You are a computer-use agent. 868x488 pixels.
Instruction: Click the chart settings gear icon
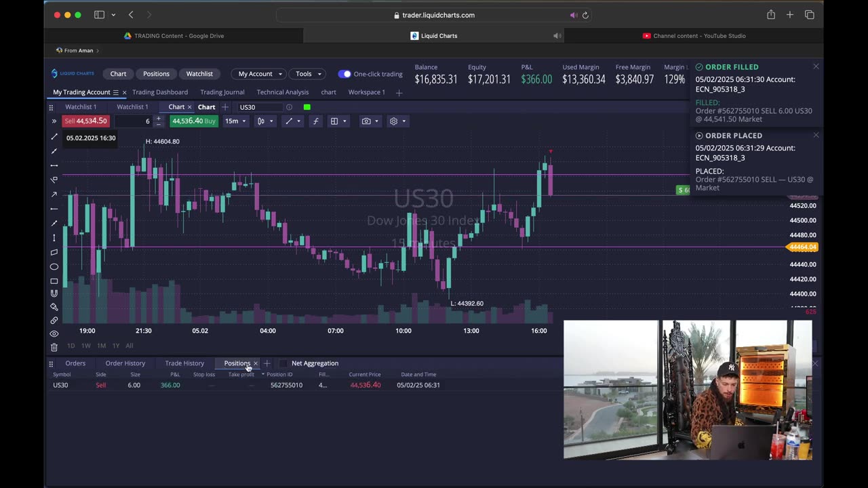[393, 121]
